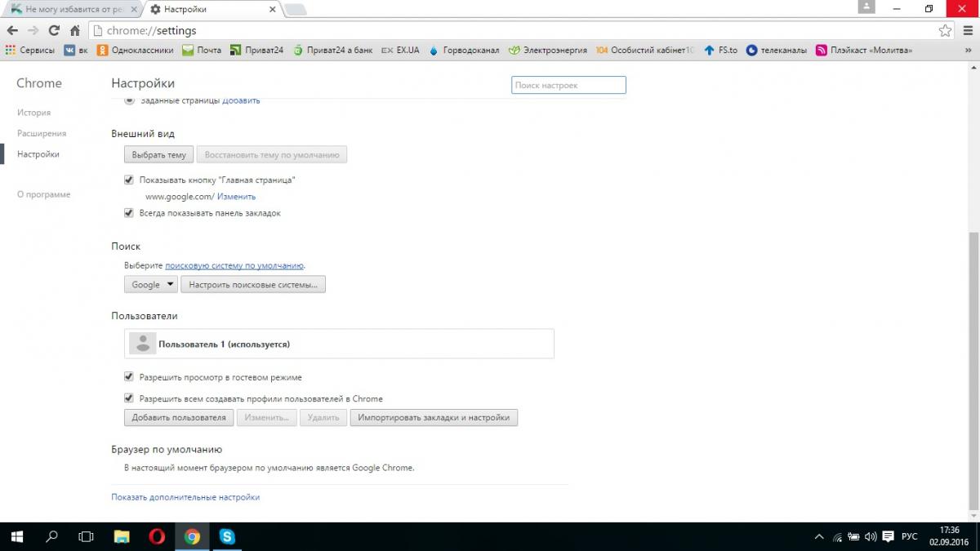The width and height of the screenshot is (980, 551).
Task: Open the Почта bookmark
Action: coord(202,50)
